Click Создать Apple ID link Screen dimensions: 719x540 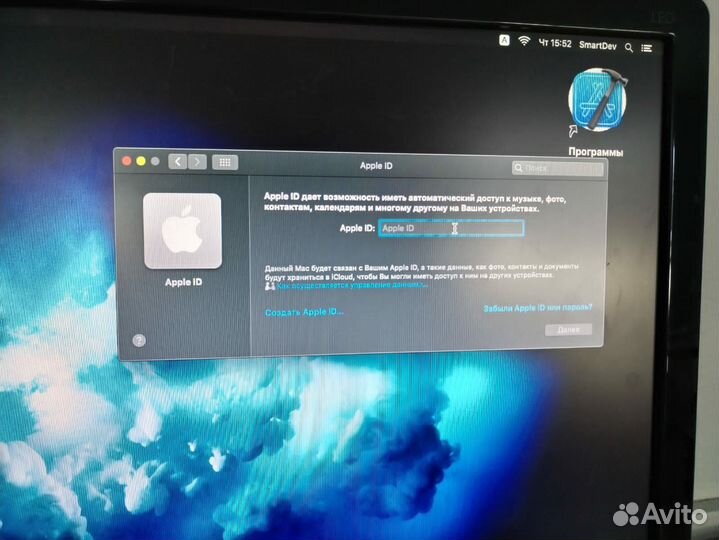(x=304, y=312)
